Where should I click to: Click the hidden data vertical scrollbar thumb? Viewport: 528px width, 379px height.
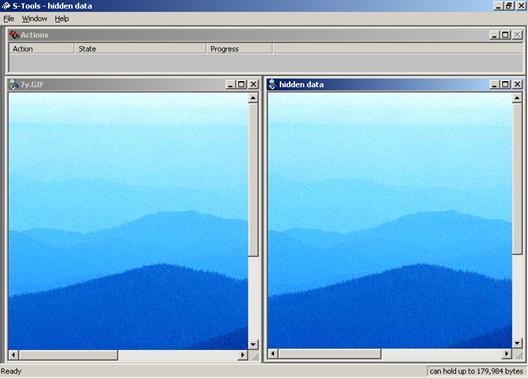coord(517,178)
